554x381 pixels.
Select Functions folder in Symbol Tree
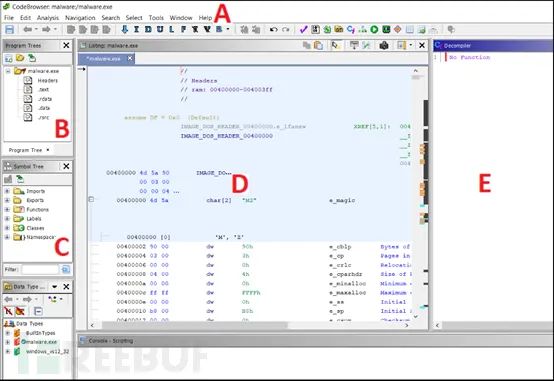click(37, 209)
